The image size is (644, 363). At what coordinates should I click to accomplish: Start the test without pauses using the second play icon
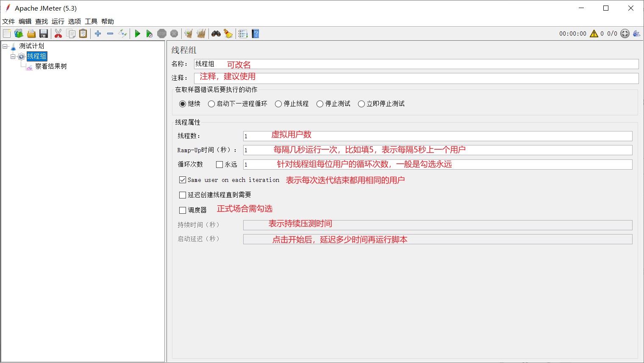tap(149, 34)
